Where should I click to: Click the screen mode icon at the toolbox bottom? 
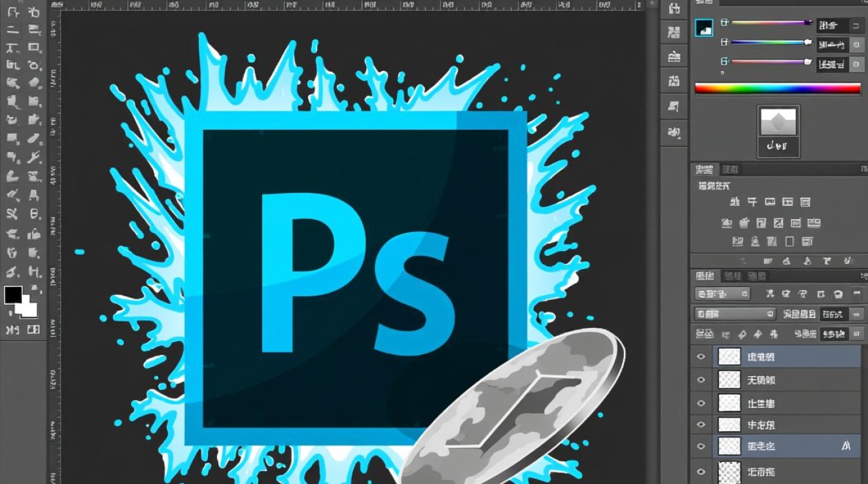click(x=34, y=330)
